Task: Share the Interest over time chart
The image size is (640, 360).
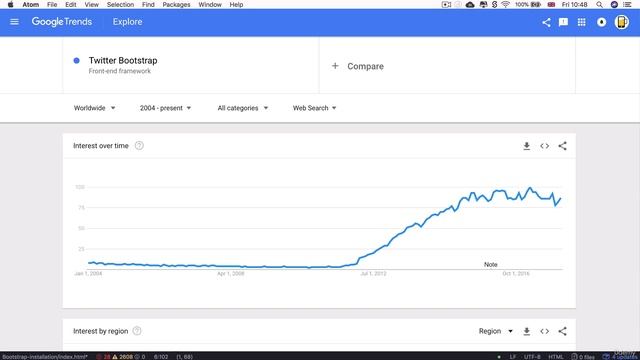Action: [x=562, y=146]
